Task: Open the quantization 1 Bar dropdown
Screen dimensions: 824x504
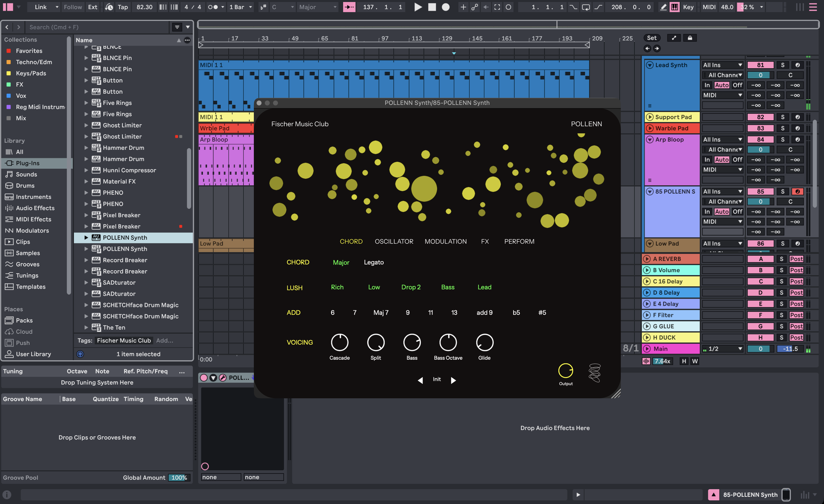Action: 241,7
